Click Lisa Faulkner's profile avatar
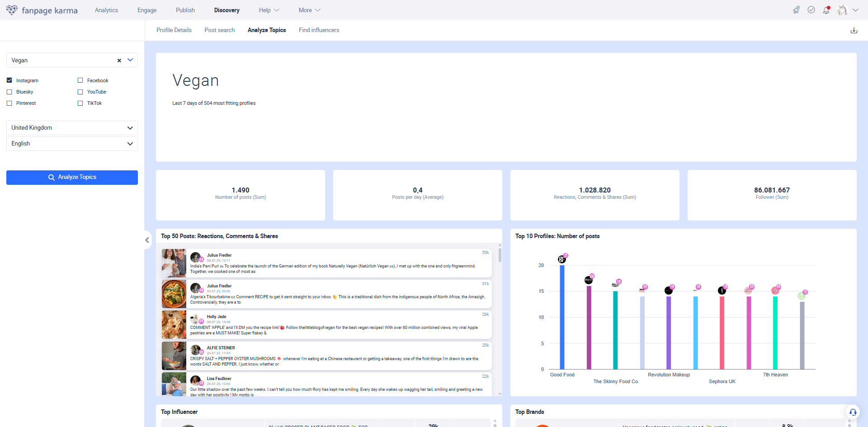This screenshot has width=868, height=427. [x=195, y=380]
